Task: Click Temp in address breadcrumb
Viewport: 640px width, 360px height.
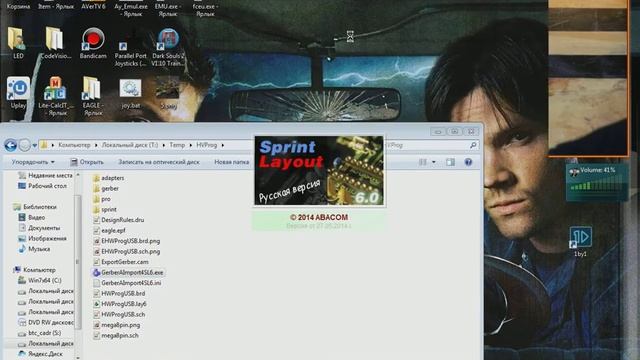Action: pyautogui.click(x=177, y=145)
